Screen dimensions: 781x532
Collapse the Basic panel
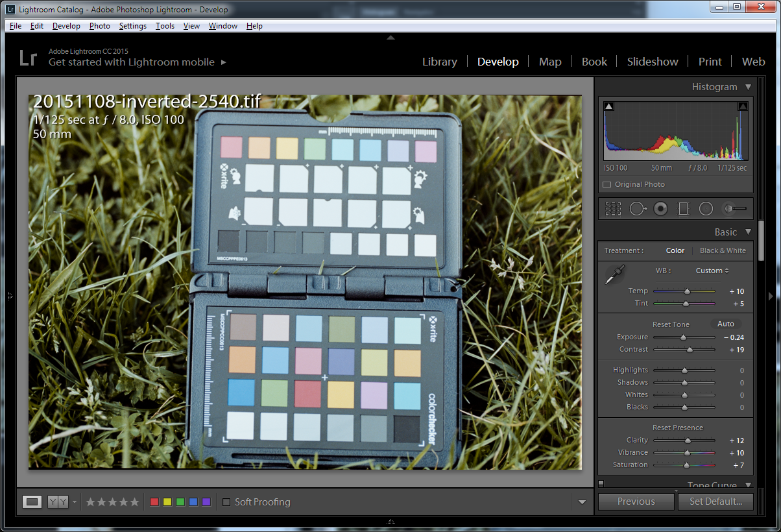click(747, 232)
